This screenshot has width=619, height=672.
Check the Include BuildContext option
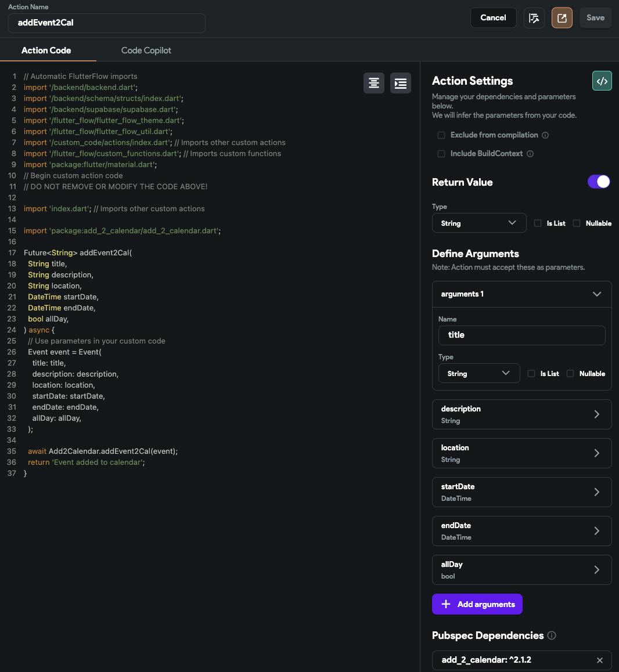441,154
